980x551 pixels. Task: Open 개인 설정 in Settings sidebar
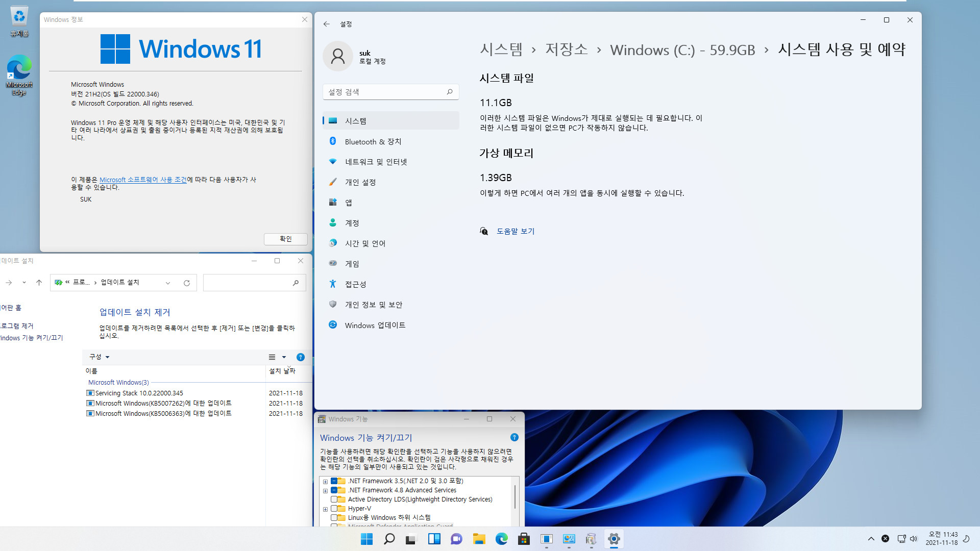[x=391, y=182]
